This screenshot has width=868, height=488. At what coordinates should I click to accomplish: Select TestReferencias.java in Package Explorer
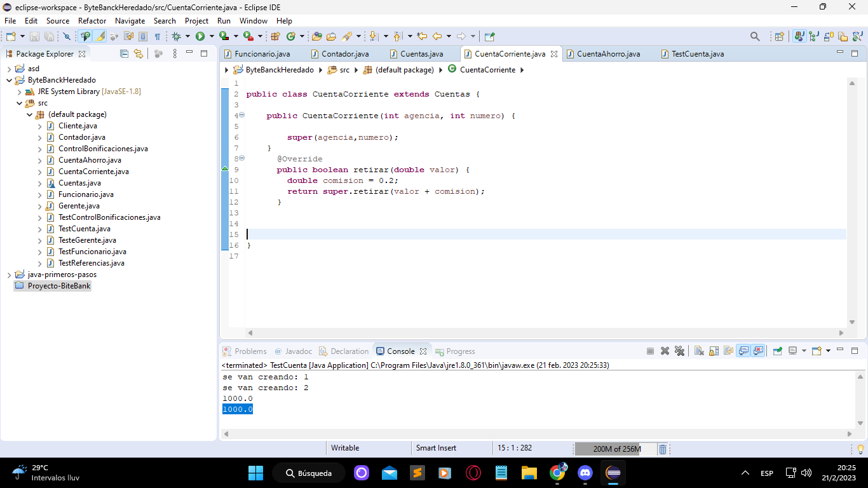coord(91,263)
